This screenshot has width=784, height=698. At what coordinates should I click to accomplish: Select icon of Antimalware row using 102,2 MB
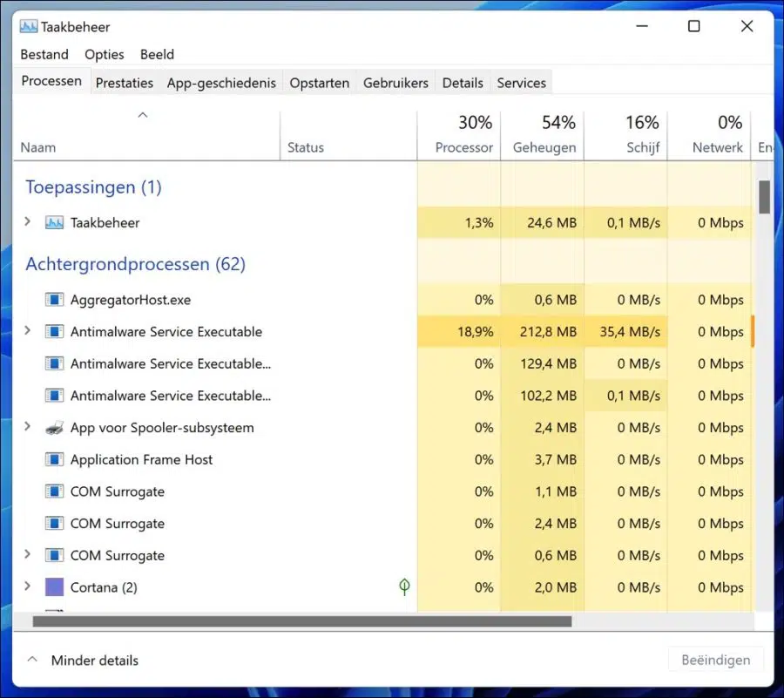54,396
